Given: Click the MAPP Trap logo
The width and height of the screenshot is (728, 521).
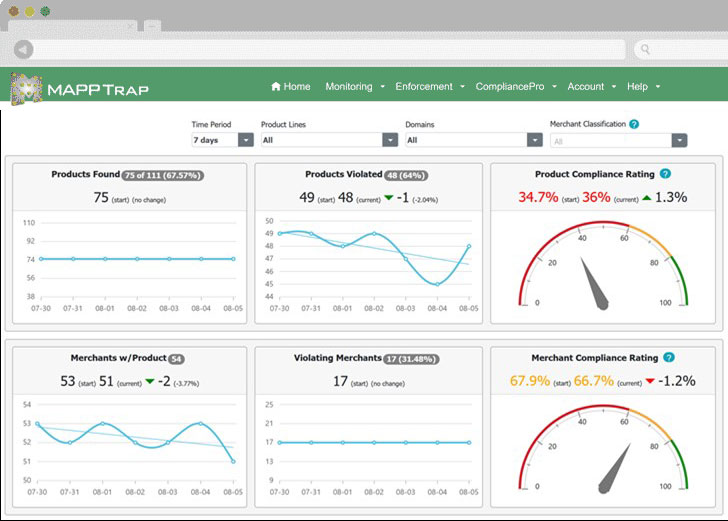Looking at the screenshot, I should (x=79, y=88).
